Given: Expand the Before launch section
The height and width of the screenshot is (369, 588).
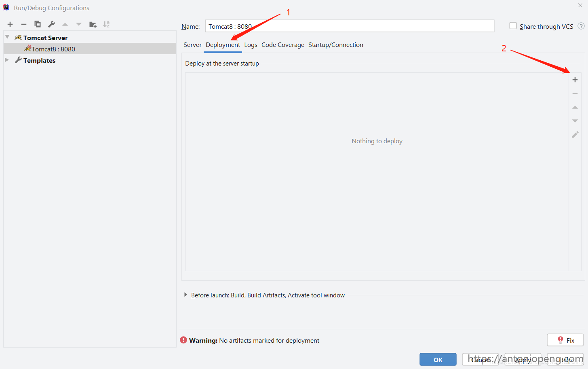Looking at the screenshot, I should click(x=185, y=295).
